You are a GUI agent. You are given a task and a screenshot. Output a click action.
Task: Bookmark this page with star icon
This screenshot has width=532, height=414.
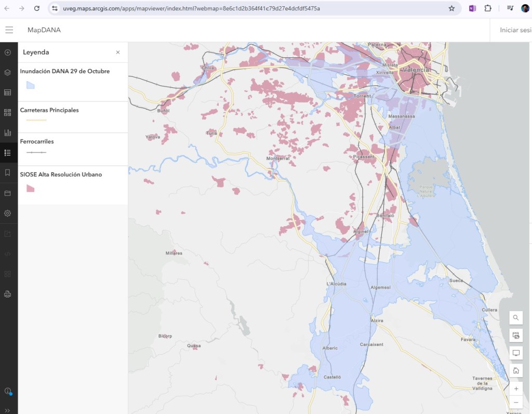coord(451,8)
